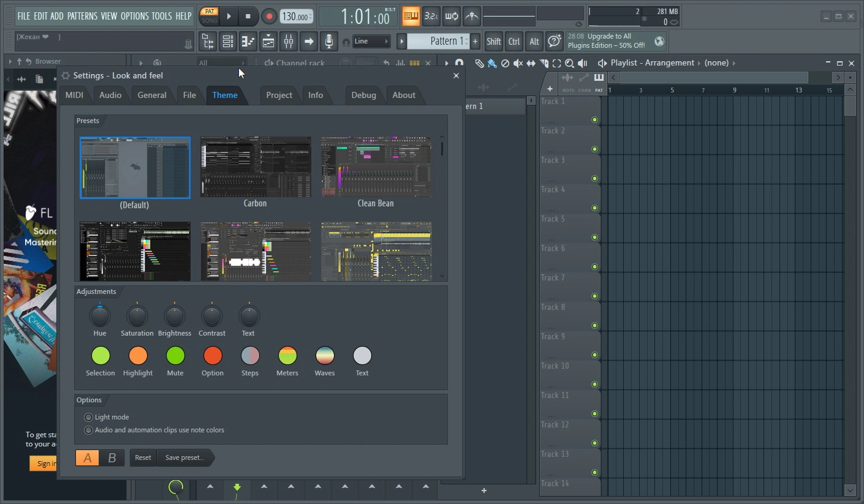Viewport: 864px width, 504px height.
Task: Select the Delete tool in Playlist toolbar
Action: click(x=505, y=63)
